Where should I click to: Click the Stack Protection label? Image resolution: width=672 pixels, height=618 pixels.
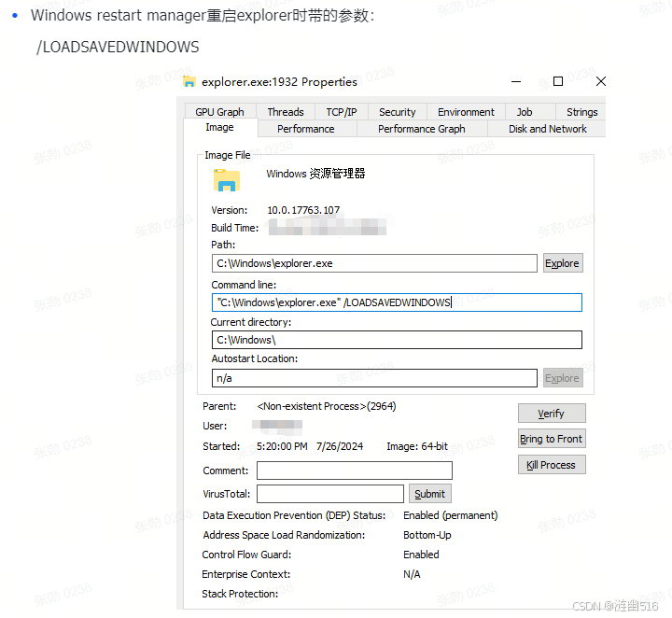click(x=240, y=594)
